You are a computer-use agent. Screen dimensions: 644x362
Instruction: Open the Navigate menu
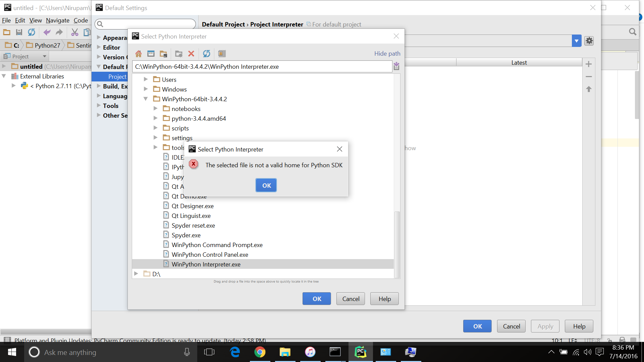(57, 20)
